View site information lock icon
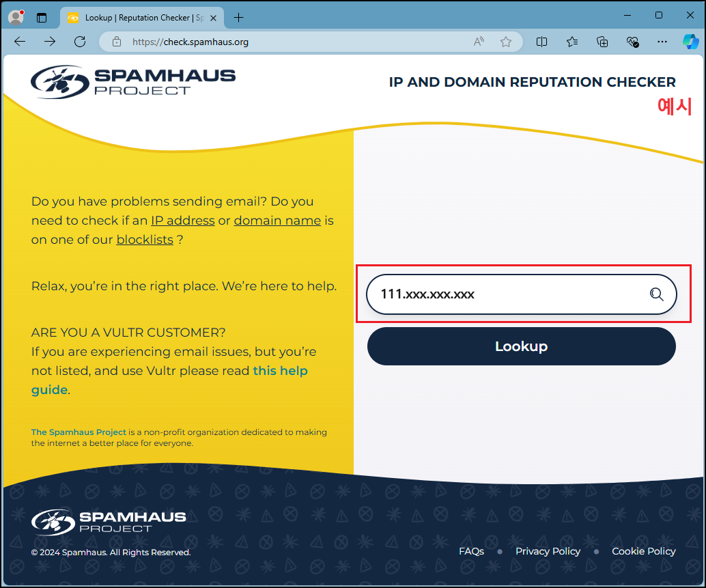The height and width of the screenshot is (588, 706). click(117, 42)
